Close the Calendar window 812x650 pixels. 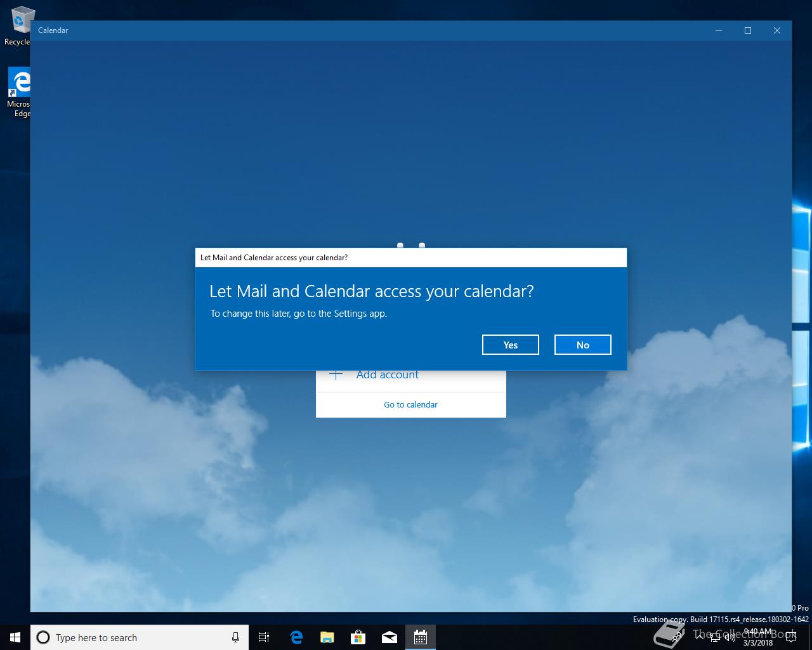777,30
